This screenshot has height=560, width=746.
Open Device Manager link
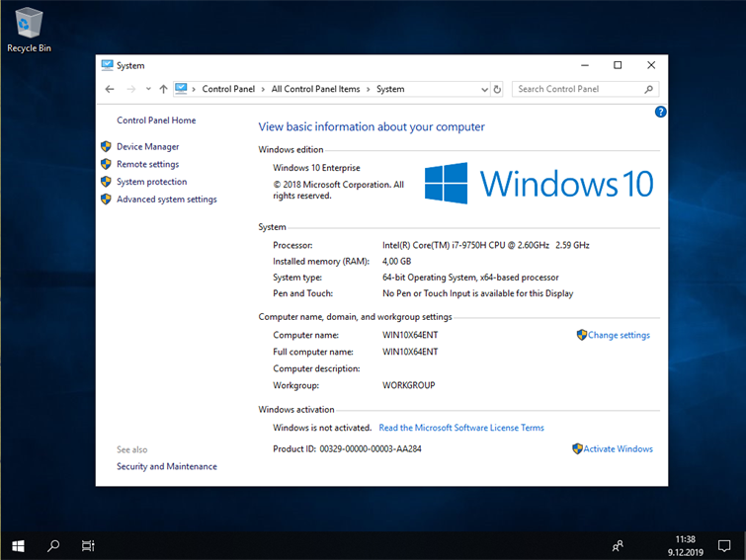click(x=148, y=147)
